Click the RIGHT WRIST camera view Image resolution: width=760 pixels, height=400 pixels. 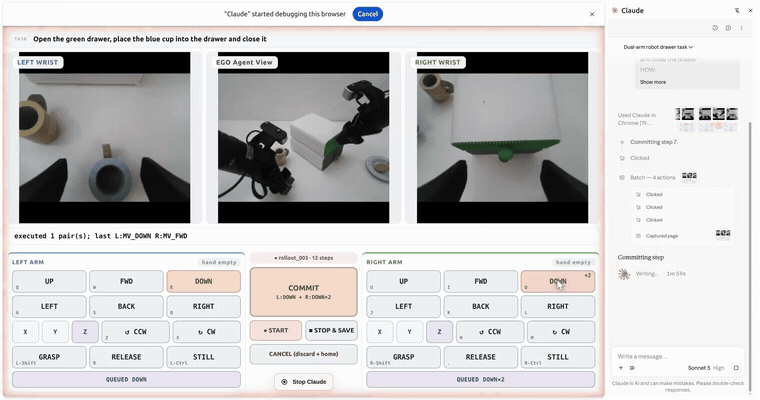click(503, 138)
